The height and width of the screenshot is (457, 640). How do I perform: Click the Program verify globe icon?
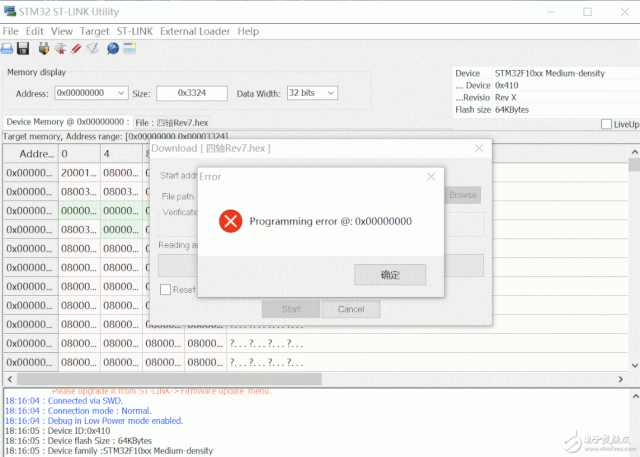click(x=113, y=49)
